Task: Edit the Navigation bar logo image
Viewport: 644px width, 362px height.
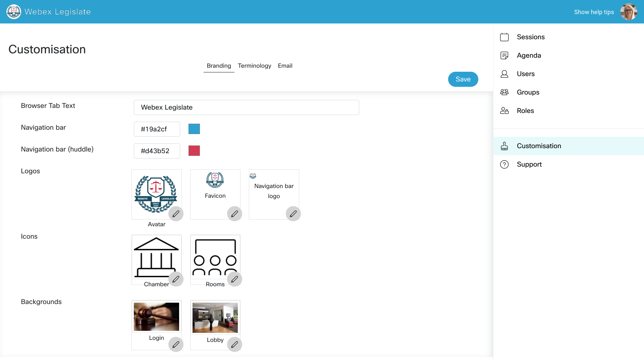Action: tap(293, 214)
